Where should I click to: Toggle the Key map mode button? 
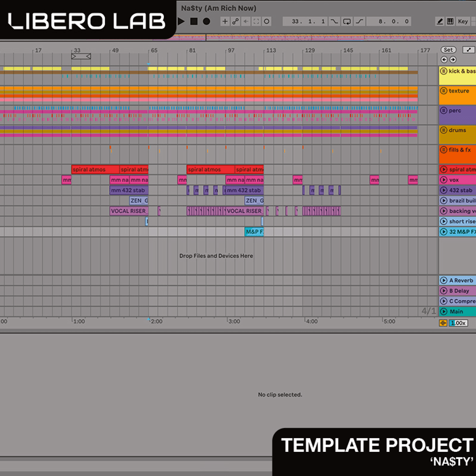pyautogui.click(x=463, y=21)
